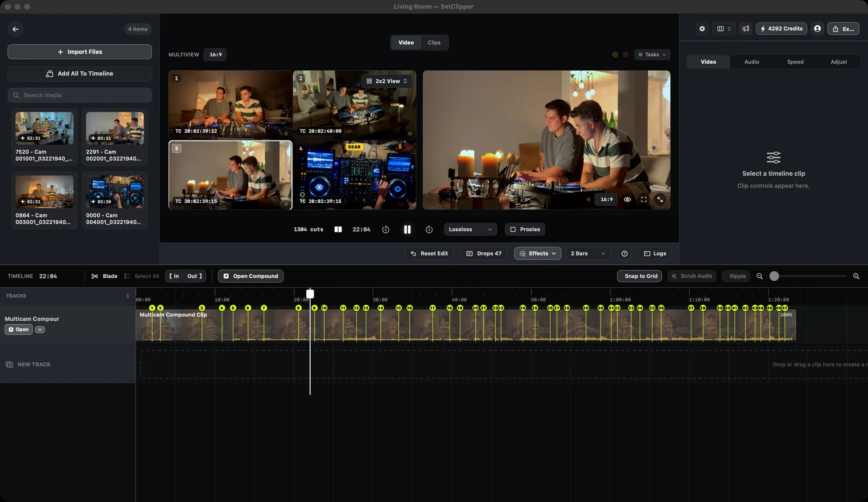
Task: Select the 0864 - Cam media thumbnail
Action: tap(44, 192)
